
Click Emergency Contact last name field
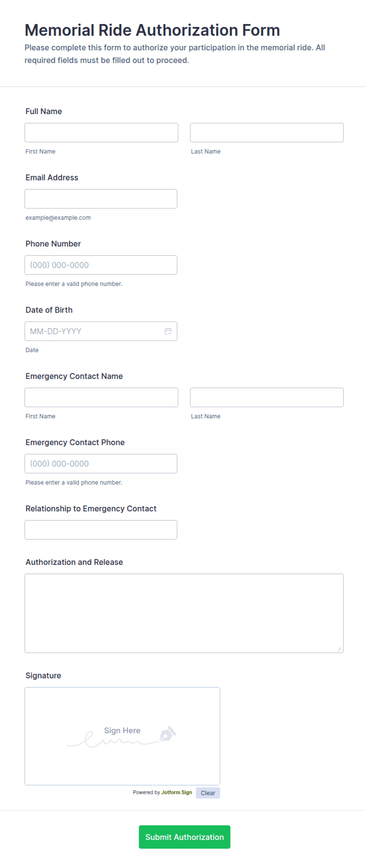point(267,397)
